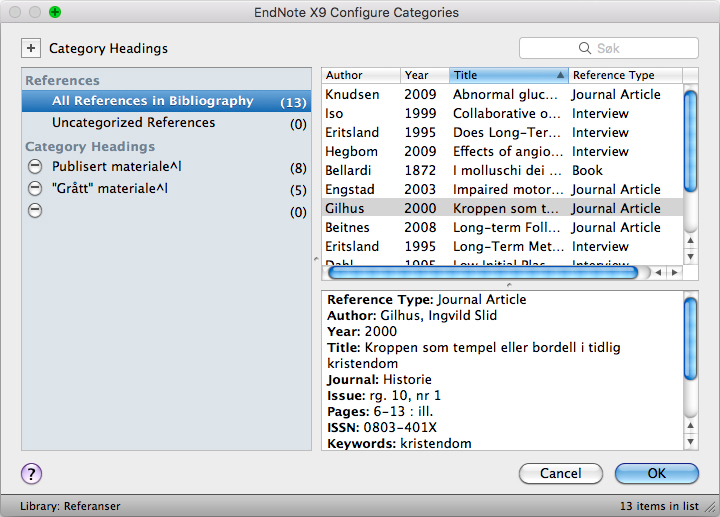This screenshot has width=720, height=517.
Task: Select All References in Bibliography
Action: point(166,101)
